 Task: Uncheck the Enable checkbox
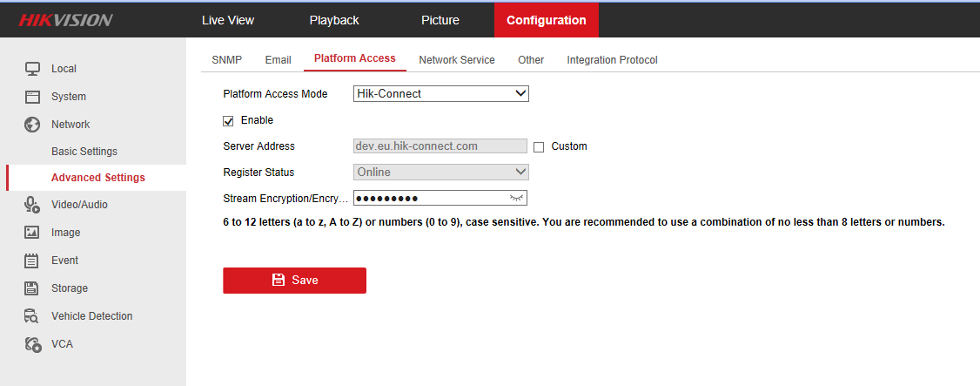click(229, 120)
